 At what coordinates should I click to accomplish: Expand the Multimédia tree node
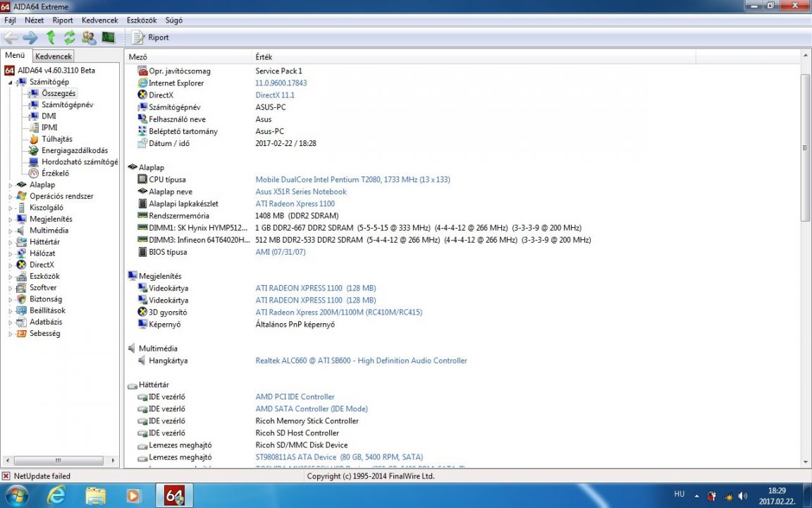pyautogui.click(x=10, y=231)
